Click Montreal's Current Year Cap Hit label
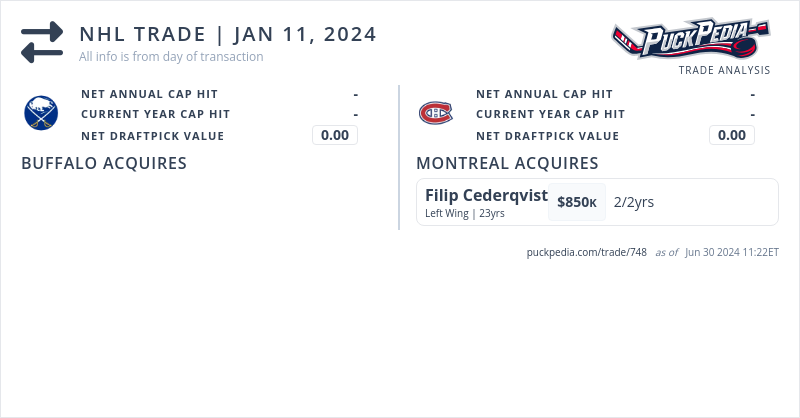The width and height of the screenshot is (800, 418). [x=550, y=114]
